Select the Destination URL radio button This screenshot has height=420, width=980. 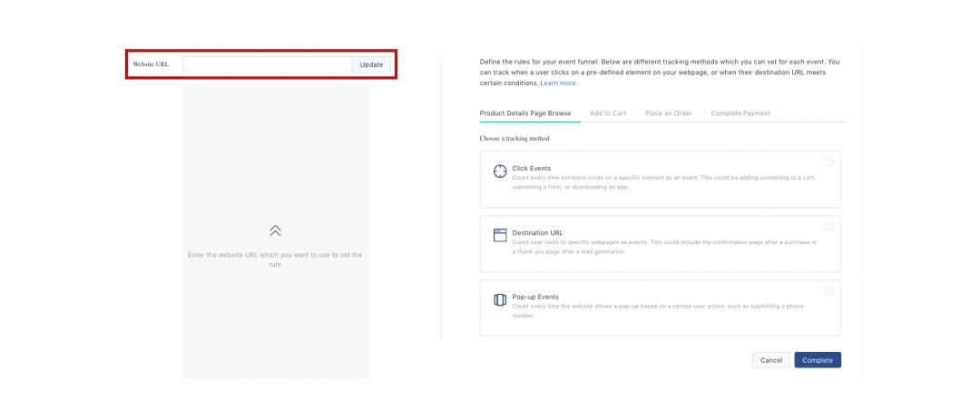(x=829, y=227)
